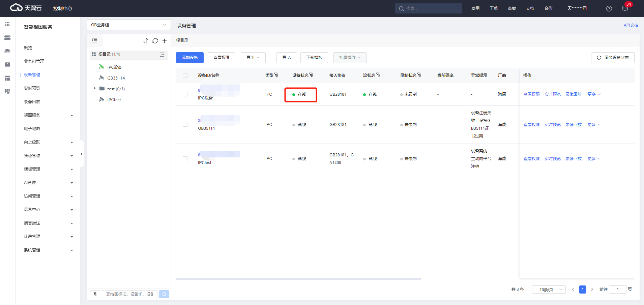
Task: Open the app grid icon in left rail
Action: coord(7,24)
